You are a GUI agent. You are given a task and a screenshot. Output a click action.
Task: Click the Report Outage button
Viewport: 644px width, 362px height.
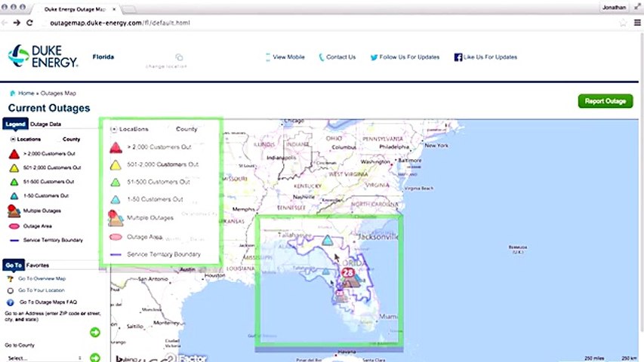pos(605,101)
